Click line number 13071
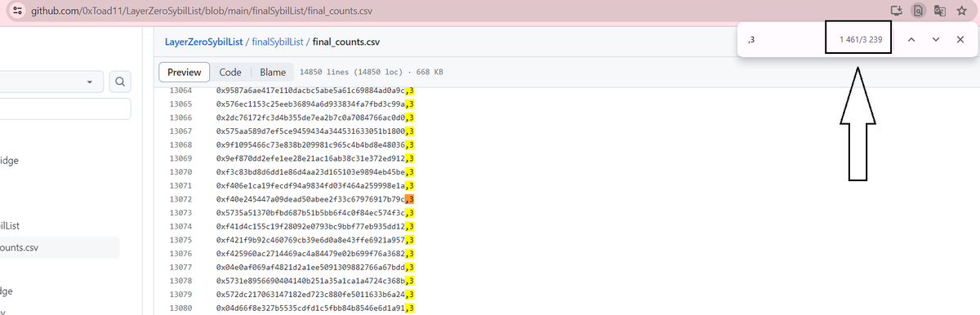 pos(180,185)
